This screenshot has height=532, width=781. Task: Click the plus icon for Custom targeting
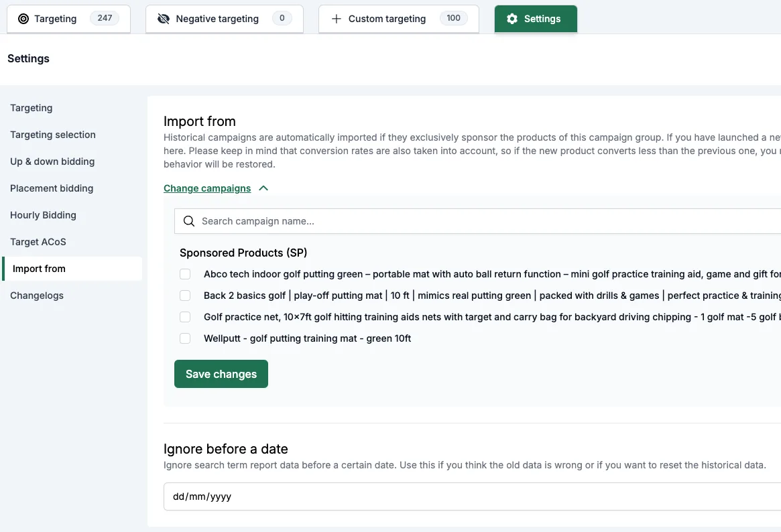coord(337,19)
